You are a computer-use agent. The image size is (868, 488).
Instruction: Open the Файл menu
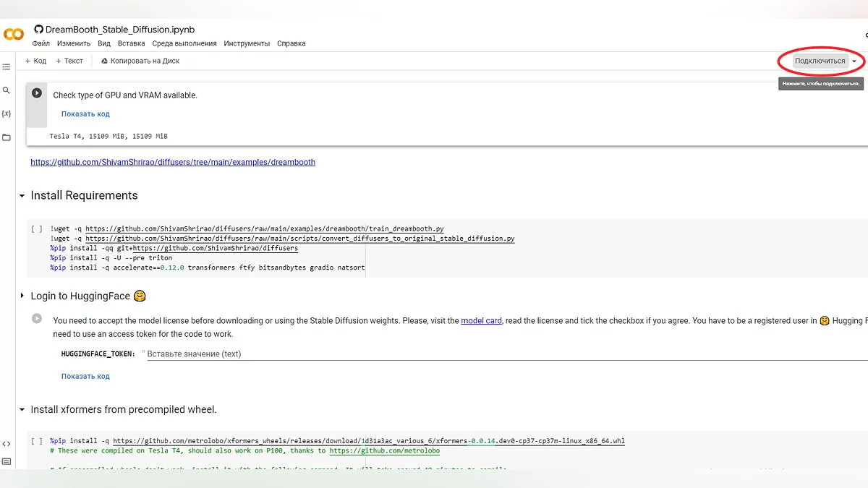41,43
